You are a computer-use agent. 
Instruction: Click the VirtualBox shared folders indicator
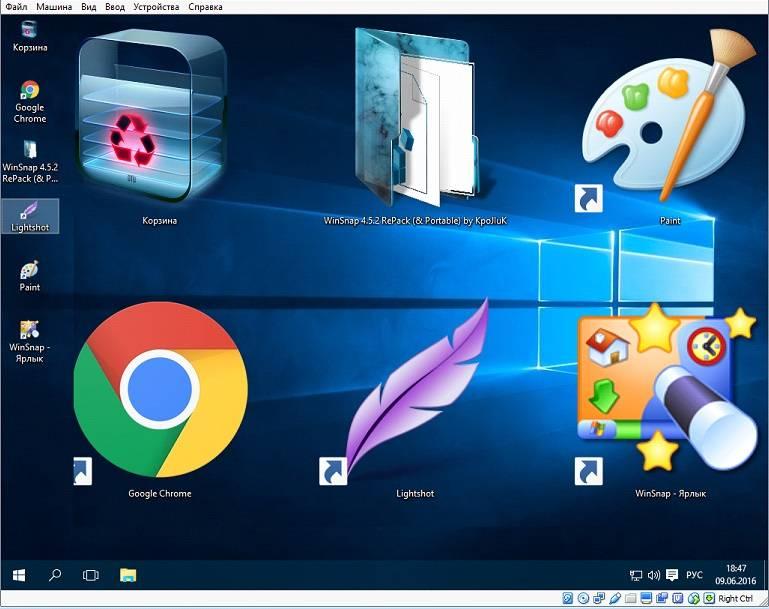pyautogui.click(x=631, y=598)
